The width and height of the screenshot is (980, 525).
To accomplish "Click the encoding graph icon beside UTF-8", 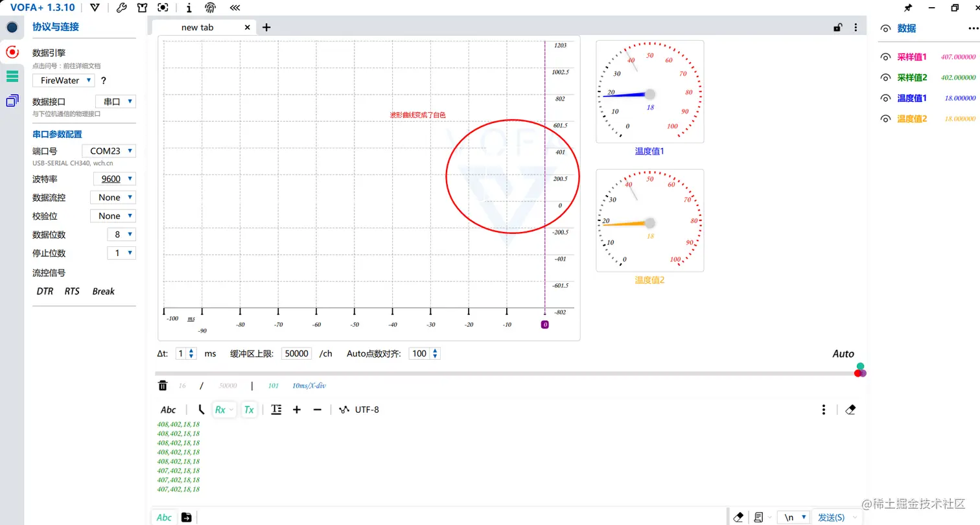I will 344,410.
